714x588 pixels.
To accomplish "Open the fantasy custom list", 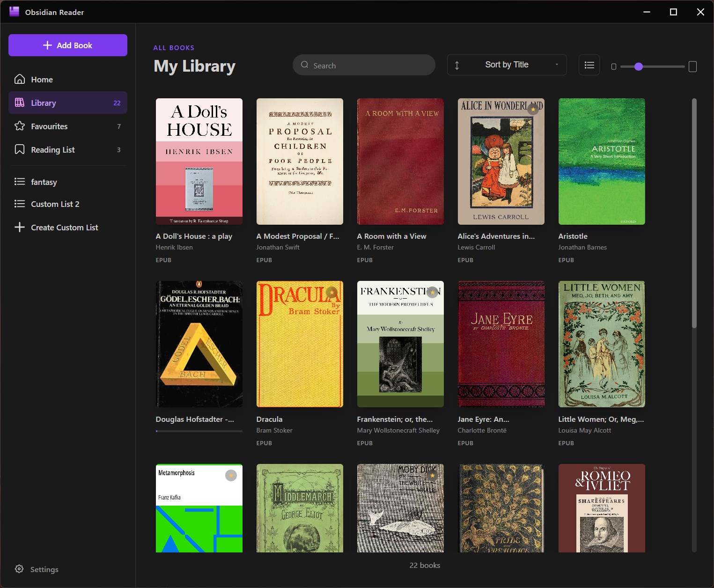I will coord(68,182).
